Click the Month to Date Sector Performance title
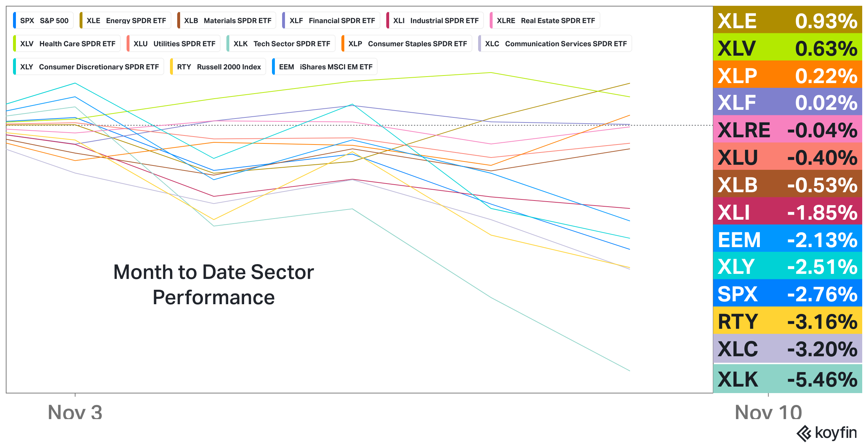Image resolution: width=868 pixels, height=448 pixels. (213, 285)
